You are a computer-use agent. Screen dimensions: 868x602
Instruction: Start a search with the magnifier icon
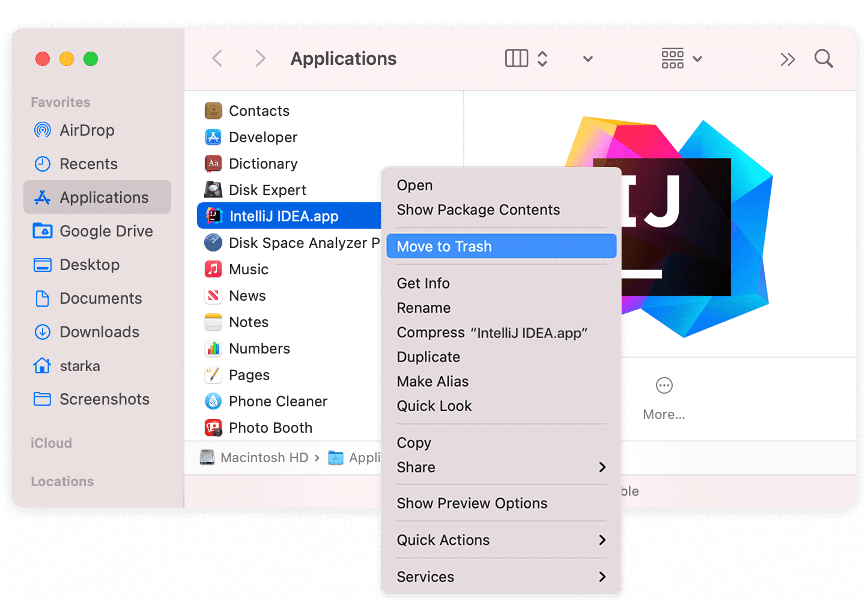823,58
